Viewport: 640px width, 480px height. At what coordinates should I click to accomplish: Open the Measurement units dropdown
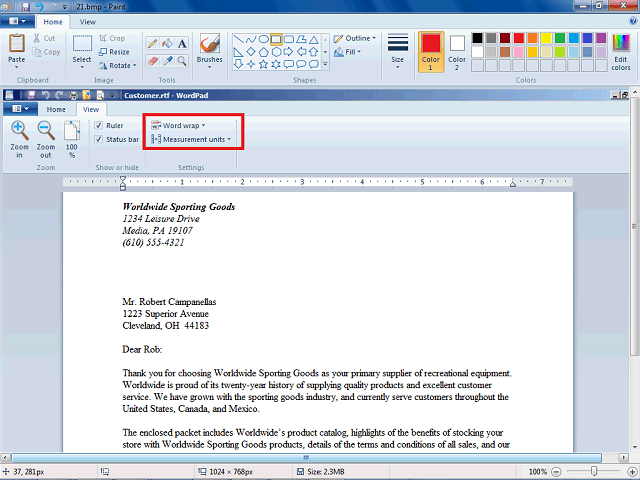191,139
